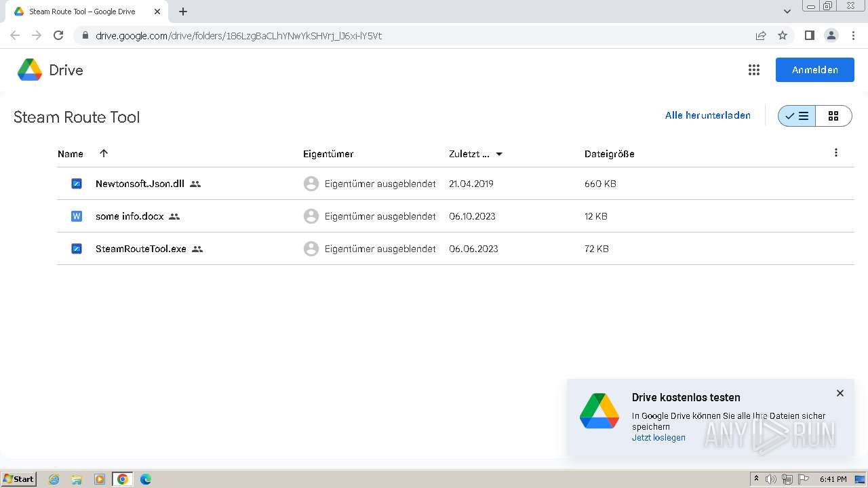Image resolution: width=868 pixels, height=488 pixels.
Task: Close the Steam Route Tool tab
Action: 157,12
